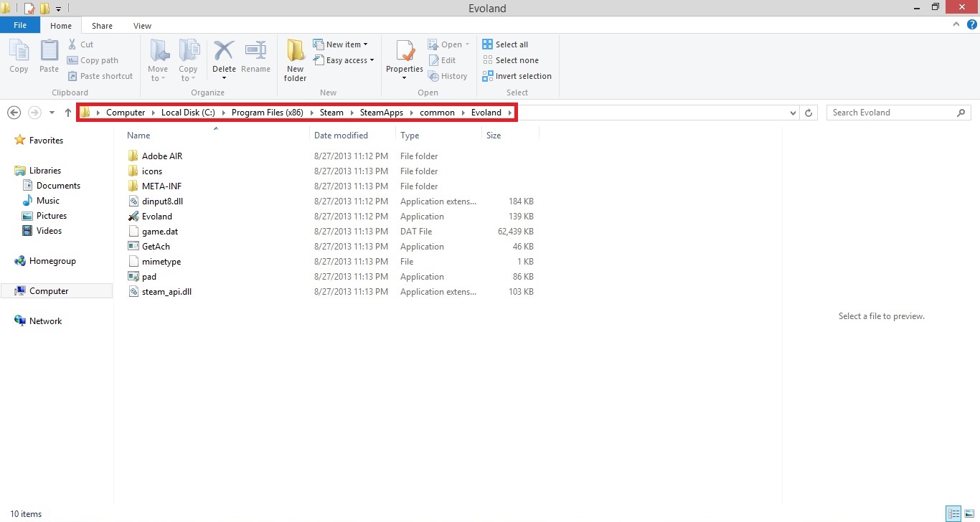Image resolution: width=980 pixels, height=522 pixels.
Task: Click Select all in ribbon
Action: coord(505,44)
